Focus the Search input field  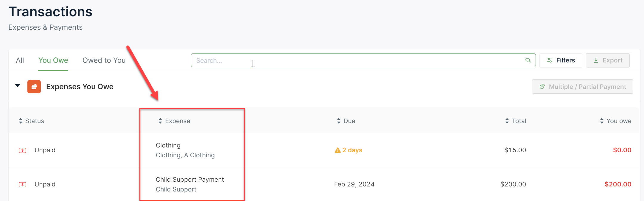pos(357,60)
